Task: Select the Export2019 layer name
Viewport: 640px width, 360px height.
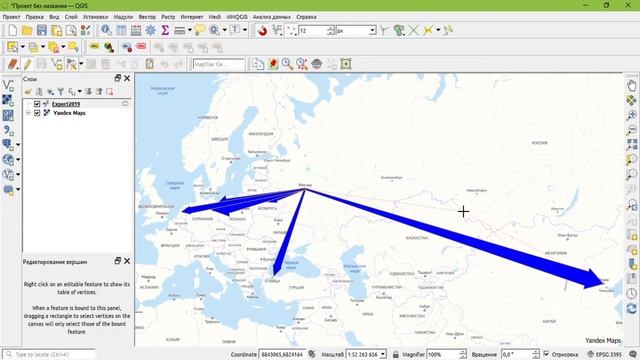Action: pyautogui.click(x=66, y=104)
